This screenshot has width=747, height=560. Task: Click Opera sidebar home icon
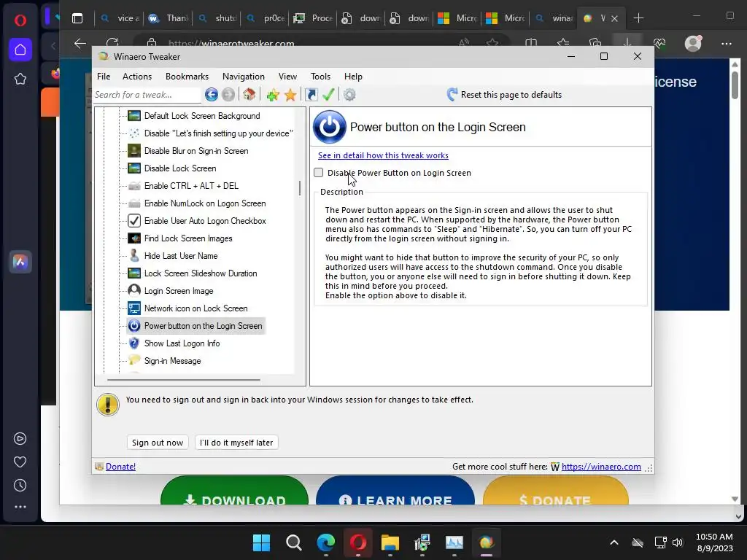click(20, 50)
